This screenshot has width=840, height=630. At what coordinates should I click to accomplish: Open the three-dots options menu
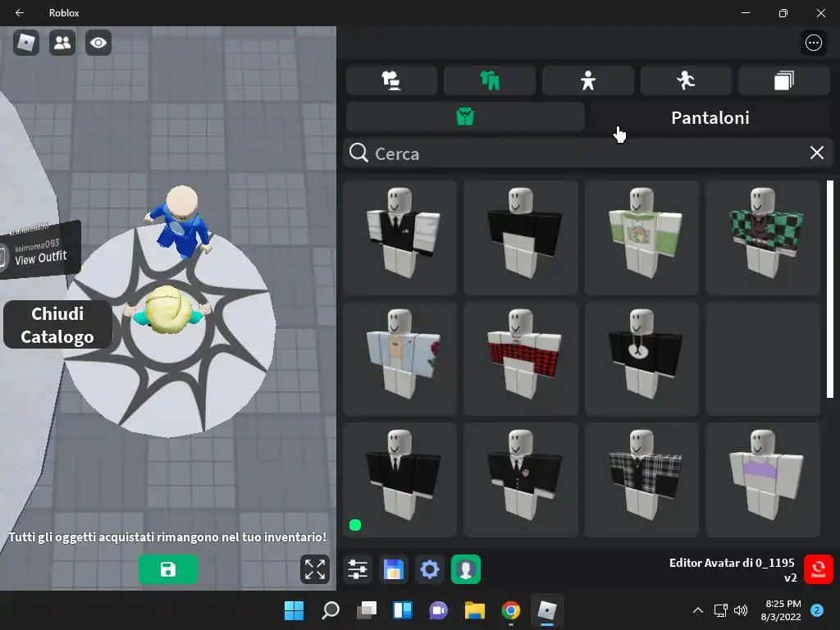point(813,43)
